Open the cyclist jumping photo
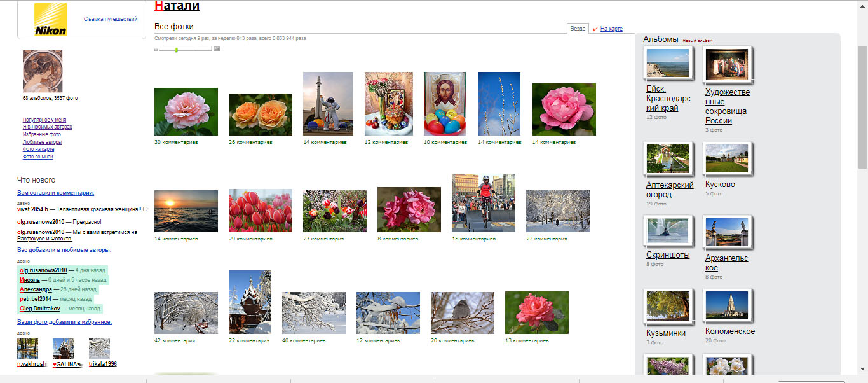The image size is (868, 383). (483, 202)
